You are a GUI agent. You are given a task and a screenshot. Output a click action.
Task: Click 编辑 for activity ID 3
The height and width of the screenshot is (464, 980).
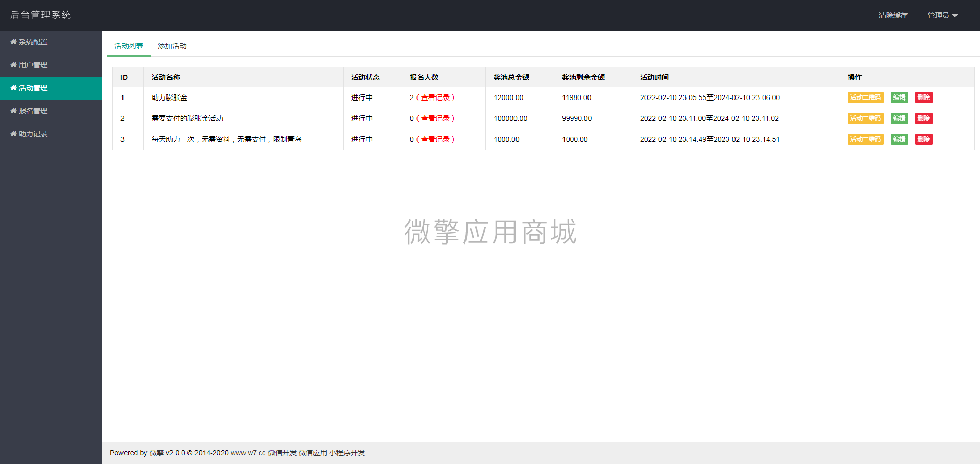(899, 139)
